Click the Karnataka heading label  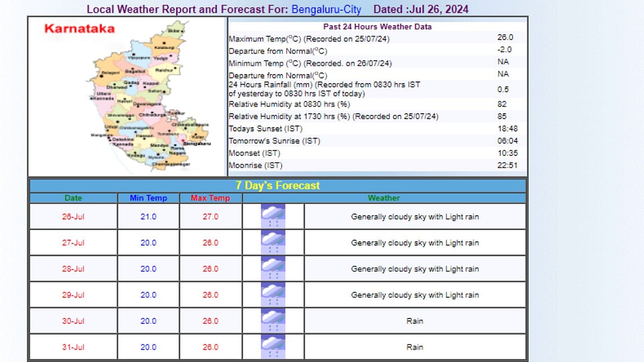pyautogui.click(x=78, y=29)
